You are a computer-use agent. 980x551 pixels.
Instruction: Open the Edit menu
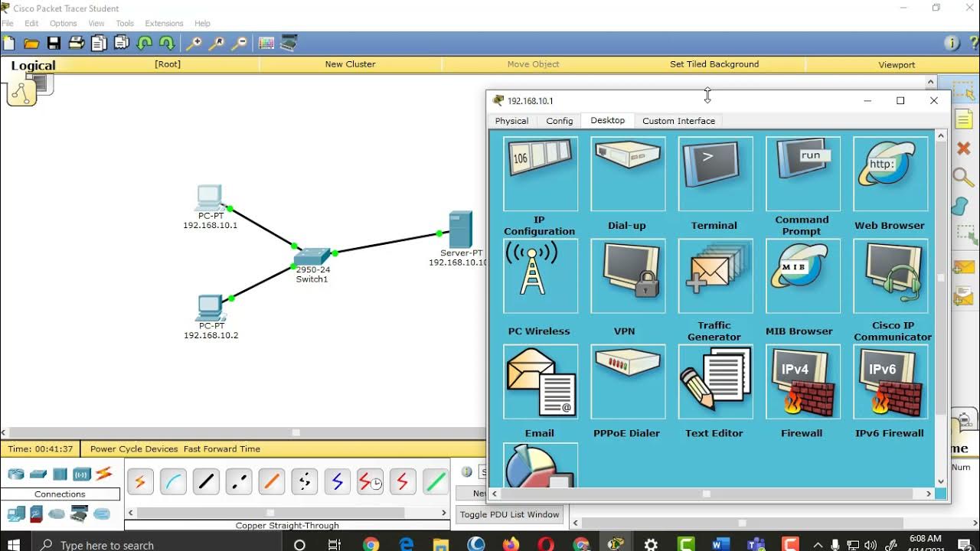click(31, 24)
